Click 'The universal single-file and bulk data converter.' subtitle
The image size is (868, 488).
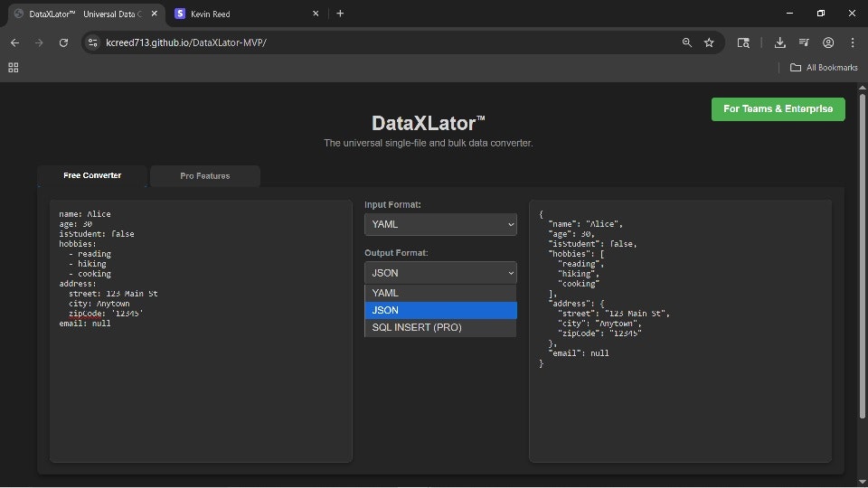click(x=428, y=144)
